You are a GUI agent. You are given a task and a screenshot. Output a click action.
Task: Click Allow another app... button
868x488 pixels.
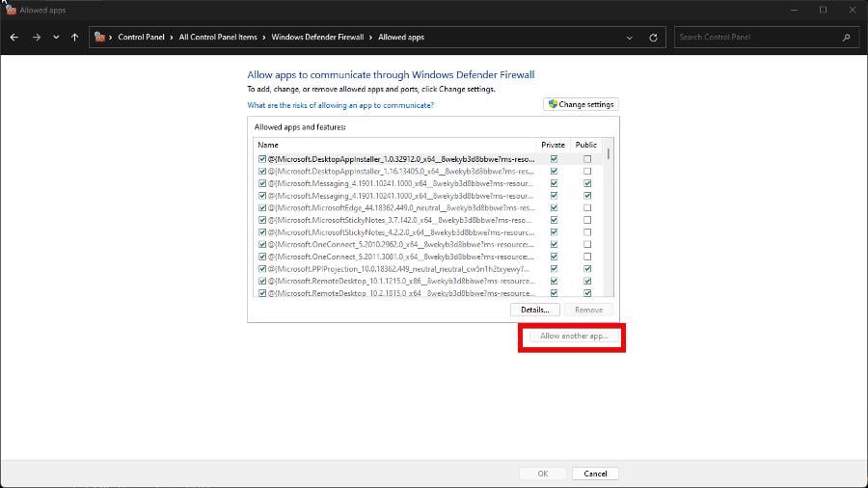[574, 336]
